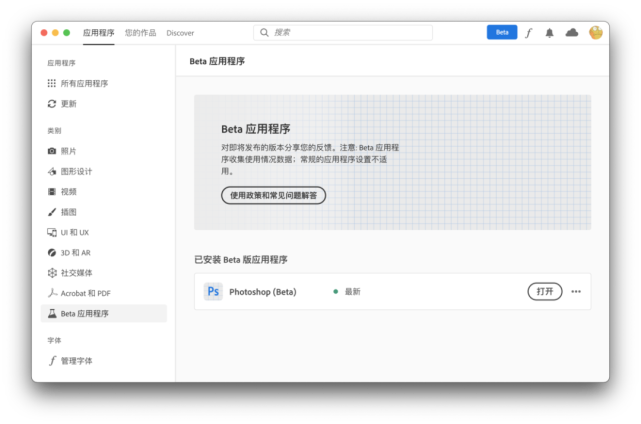641x424 pixels.
Task: Open the user profile avatar
Action: click(x=596, y=32)
